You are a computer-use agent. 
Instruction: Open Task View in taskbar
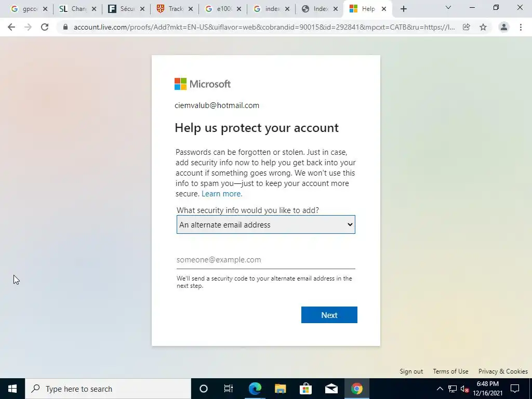[x=229, y=389]
